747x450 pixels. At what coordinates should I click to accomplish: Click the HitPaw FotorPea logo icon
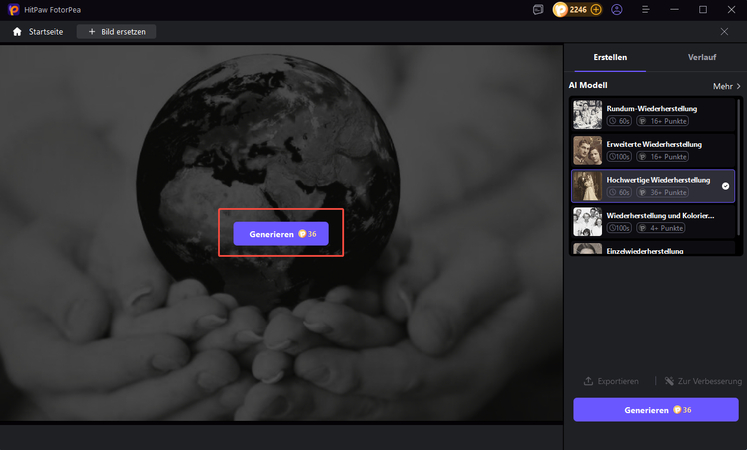tap(13, 10)
